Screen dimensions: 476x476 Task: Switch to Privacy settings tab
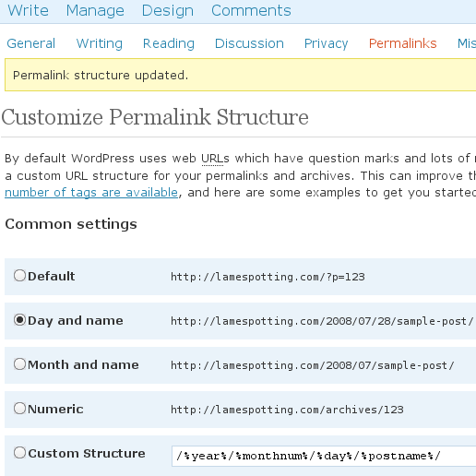(326, 43)
